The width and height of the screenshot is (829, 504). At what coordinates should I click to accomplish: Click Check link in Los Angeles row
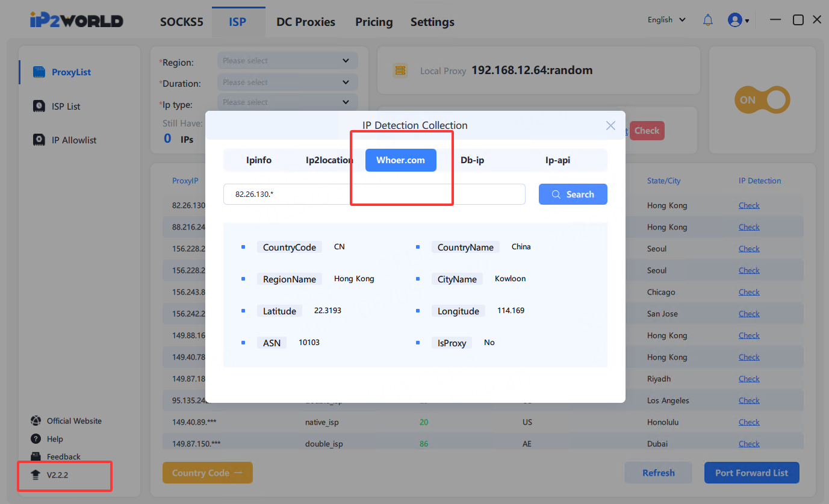[x=749, y=400]
